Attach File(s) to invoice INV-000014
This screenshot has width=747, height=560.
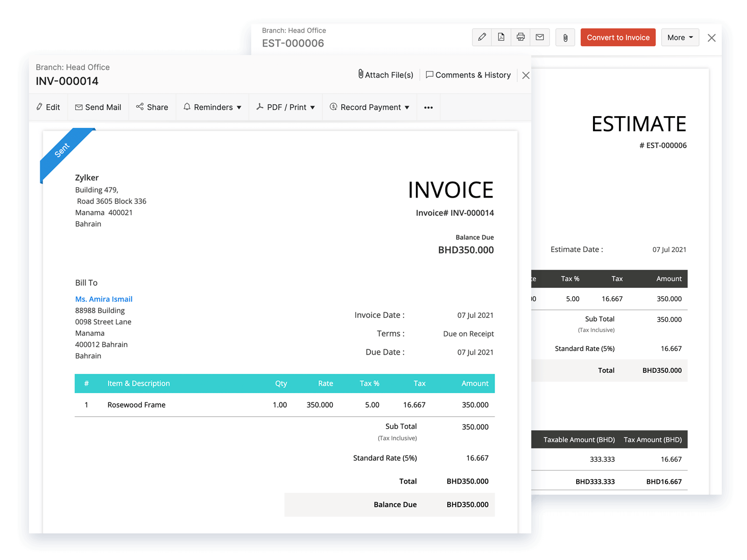click(386, 75)
